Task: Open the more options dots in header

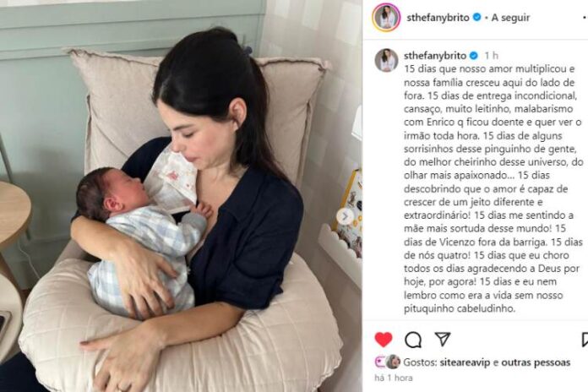Action: click(585, 18)
